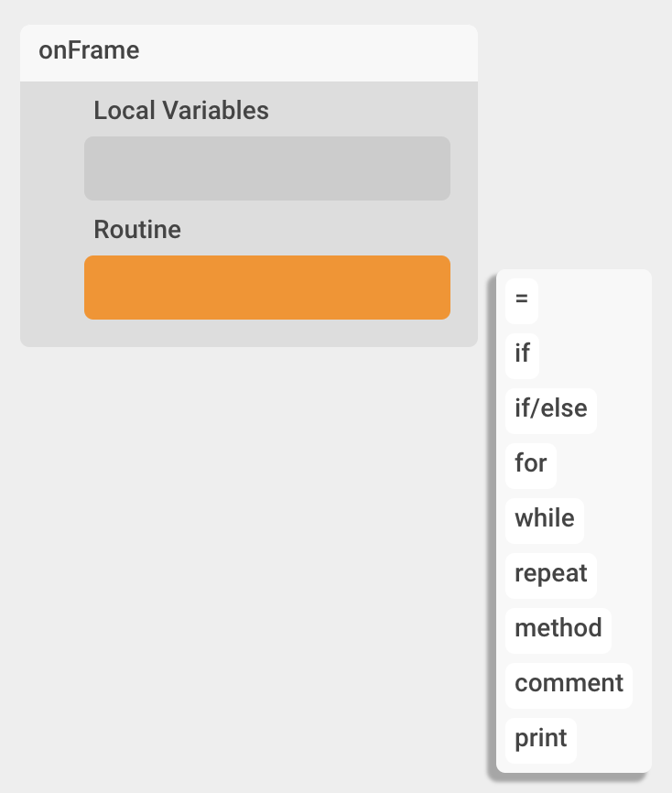Click the empty Local Variables area
This screenshot has height=793, width=672.
tap(267, 168)
